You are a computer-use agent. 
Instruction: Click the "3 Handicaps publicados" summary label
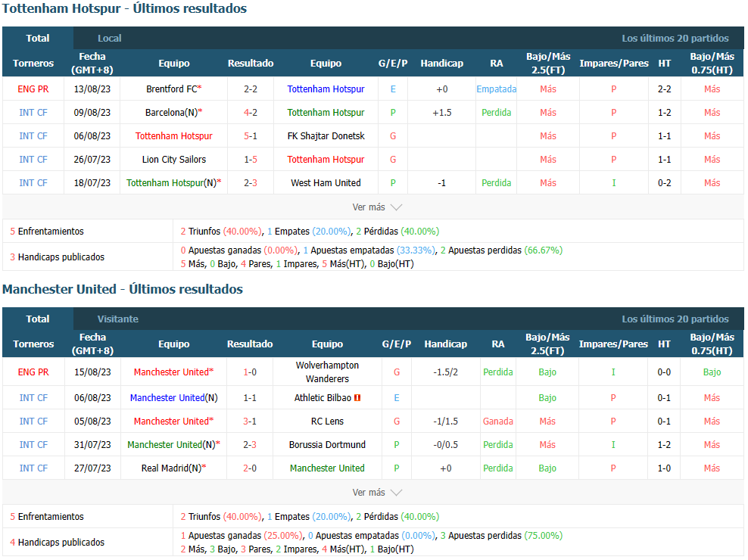click(x=58, y=257)
